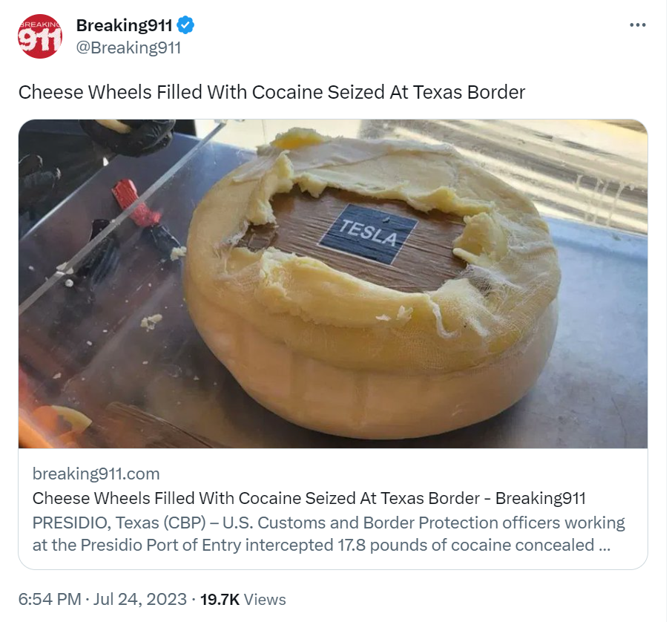The image size is (672, 622).
Task: Click the blue verified checkmark badge
Action: click(185, 25)
